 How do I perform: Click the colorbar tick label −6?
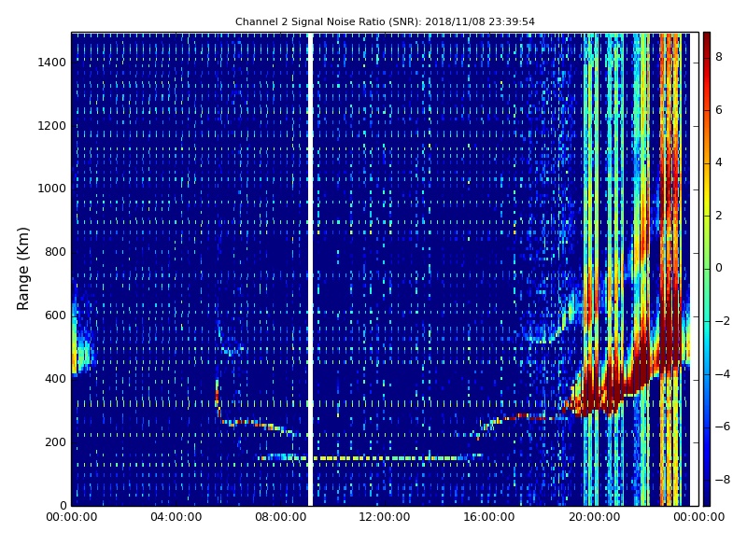click(723, 427)
